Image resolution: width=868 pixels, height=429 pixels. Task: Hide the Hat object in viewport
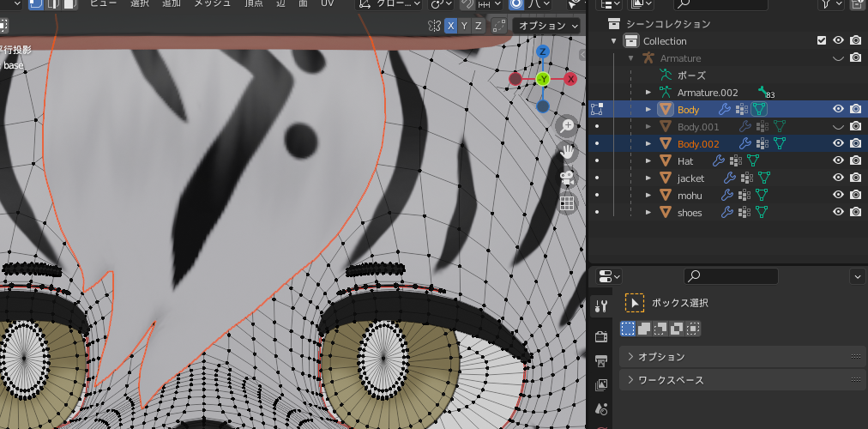pyautogui.click(x=838, y=160)
